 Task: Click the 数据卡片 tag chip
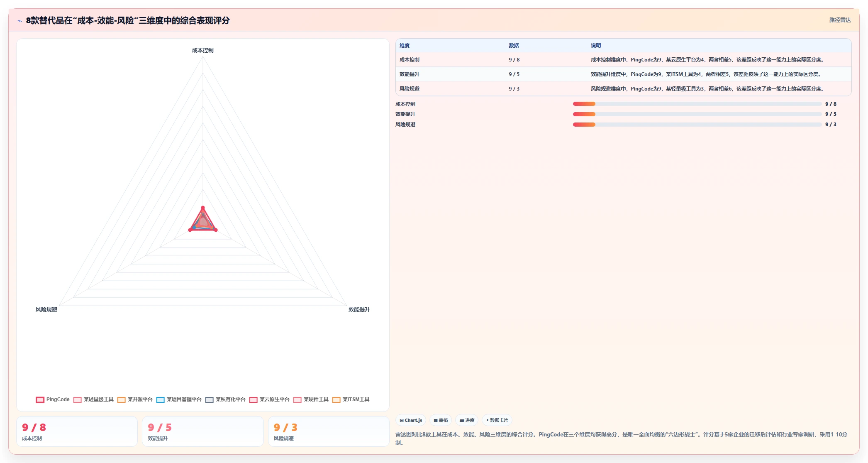(497, 420)
